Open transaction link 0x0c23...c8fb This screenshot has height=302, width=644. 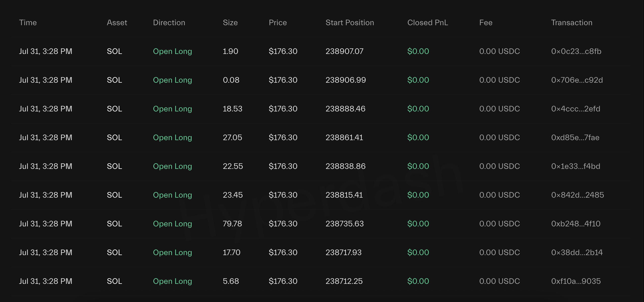(x=576, y=51)
